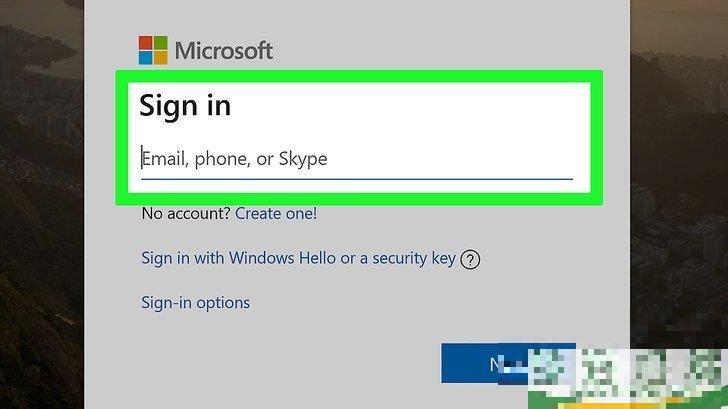Follow the "Create one!" link
Screen dimensions: 728x409
(276, 213)
